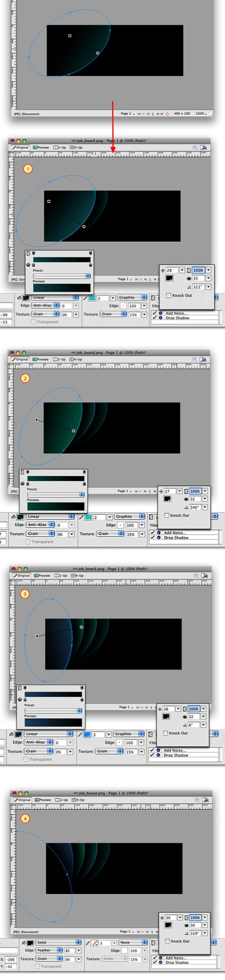
Task: Click the red stop icon in top status bar
Action: pyautogui.click(x=168, y=114)
